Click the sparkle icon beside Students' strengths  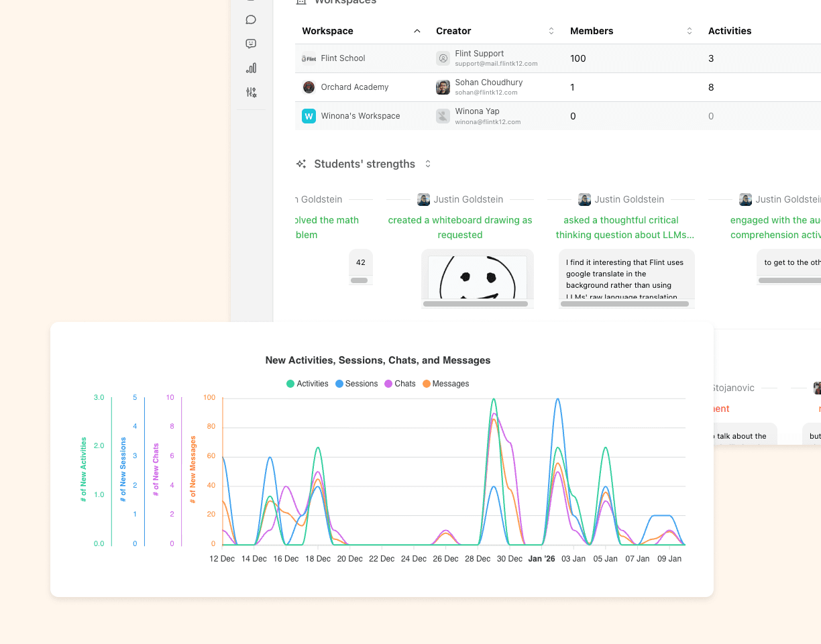301,163
